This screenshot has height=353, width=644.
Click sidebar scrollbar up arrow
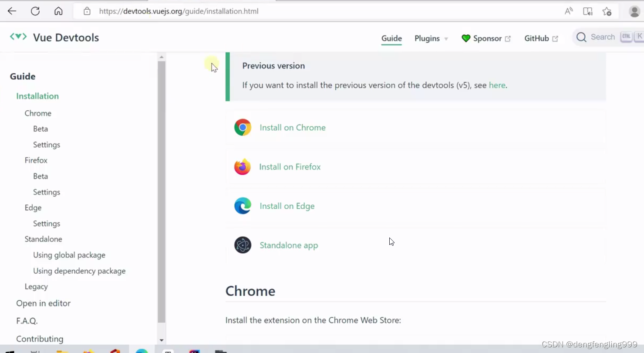click(x=162, y=57)
